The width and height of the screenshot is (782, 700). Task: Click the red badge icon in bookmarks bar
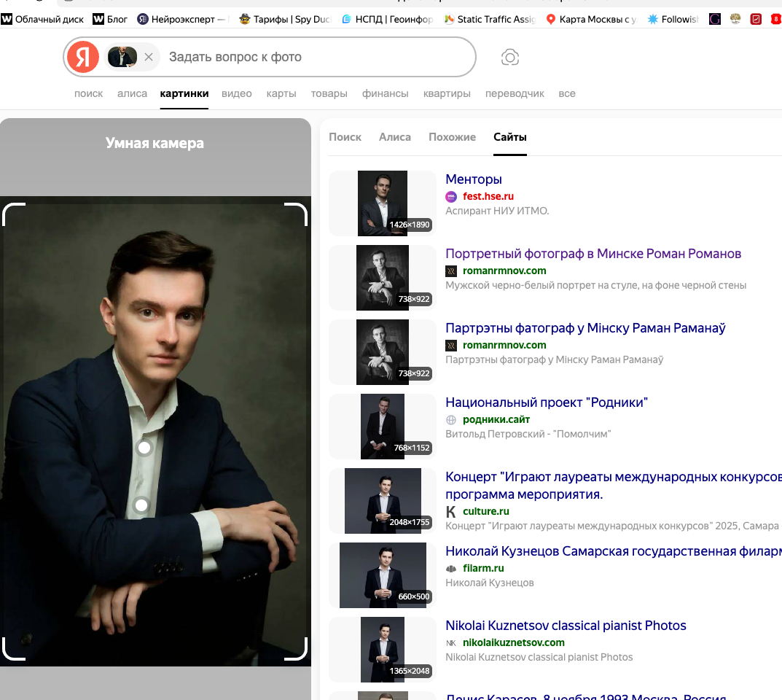pyautogui.click(x=775, y=19)
